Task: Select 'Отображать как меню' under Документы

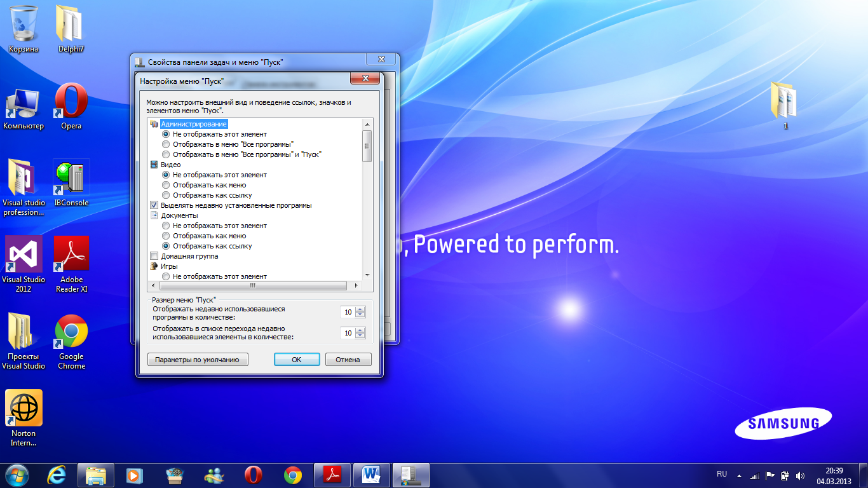Action: point(204,236)
